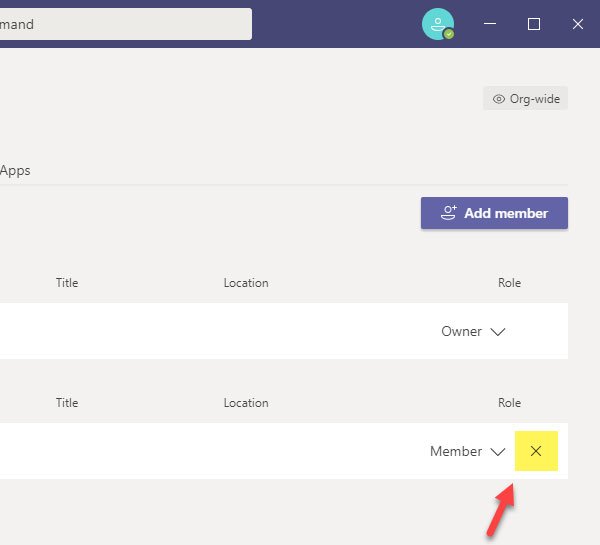Remove member with the highlighted X icon
This screenshot has height=545, width=600.
(x=536, y=451)
